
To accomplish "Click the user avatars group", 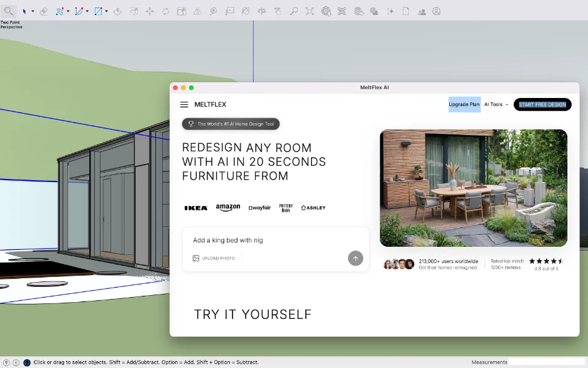I will tap(399, 264).
